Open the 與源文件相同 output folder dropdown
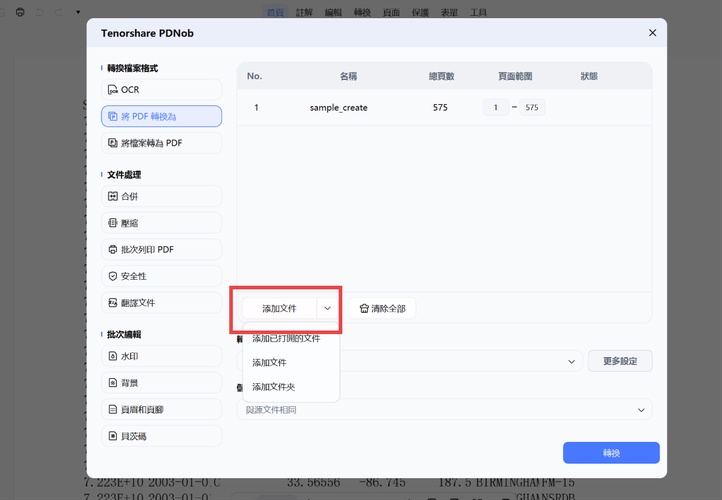 coord(445,410)
